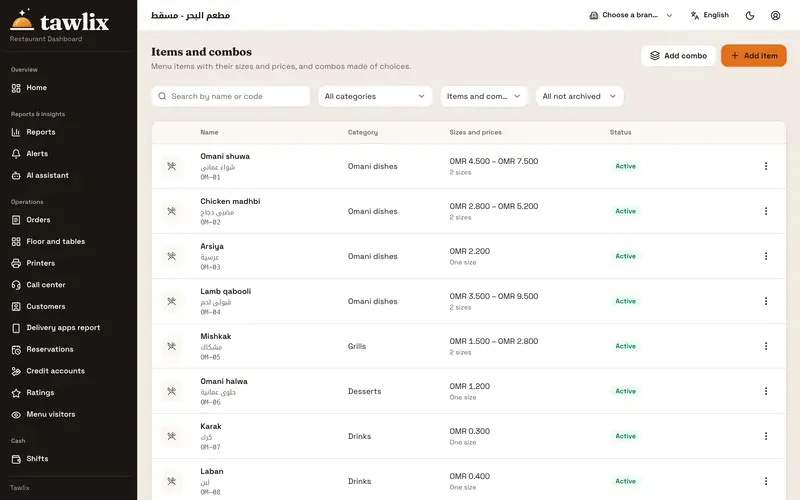Click the Lamb qabooli item name
This screenshot has width=800, height=500.
(x=226, y=291)
